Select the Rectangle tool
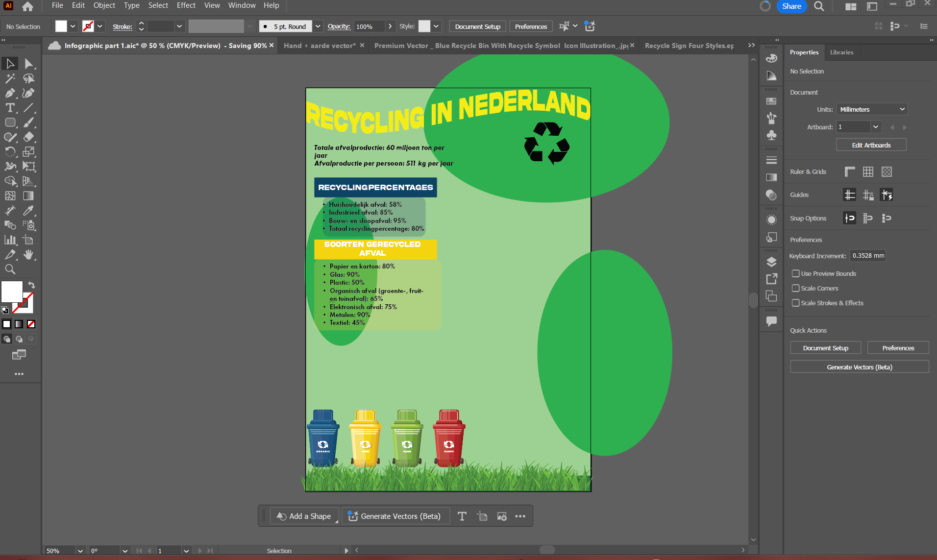This screenshot has width=937, height=560. click(10, 122)
